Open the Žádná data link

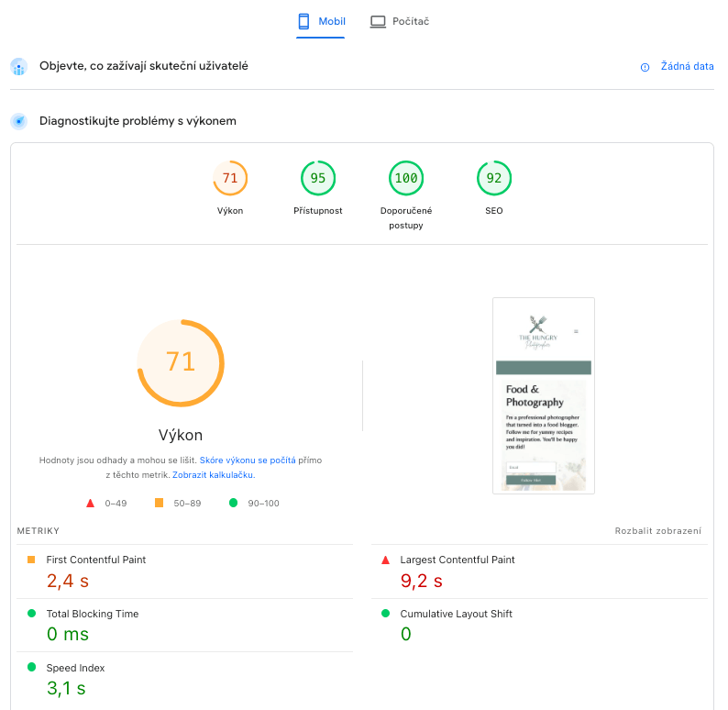[687, 67]
